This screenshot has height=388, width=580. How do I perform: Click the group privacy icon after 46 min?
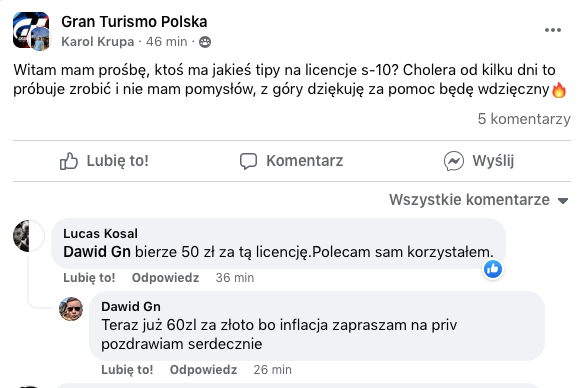click(x=205, y=42)
